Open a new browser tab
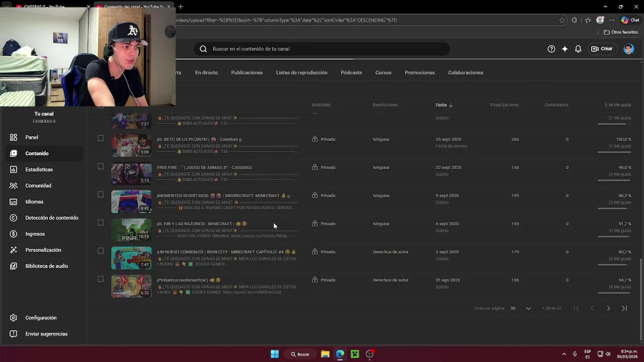The height and width of the screenshot is (362, 644). click(x=181, y=7)
